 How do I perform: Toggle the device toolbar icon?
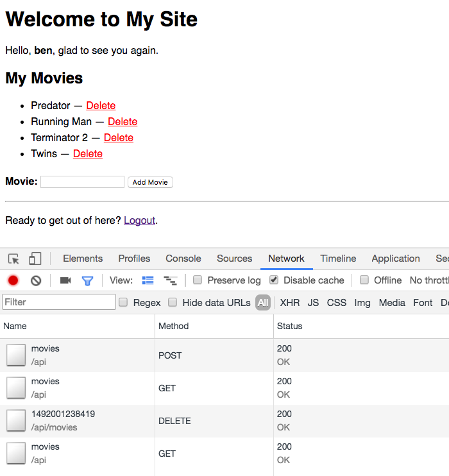tap(35, 259)
